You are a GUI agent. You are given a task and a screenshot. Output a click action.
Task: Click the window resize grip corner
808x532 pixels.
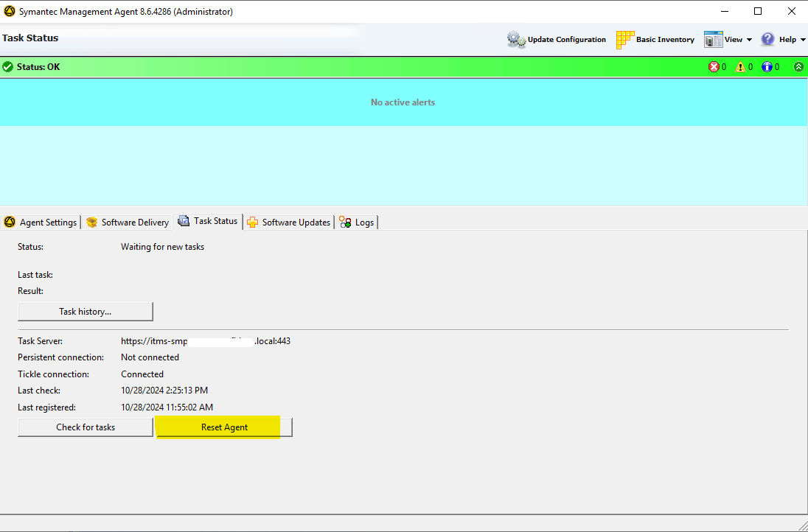(802, 526)
